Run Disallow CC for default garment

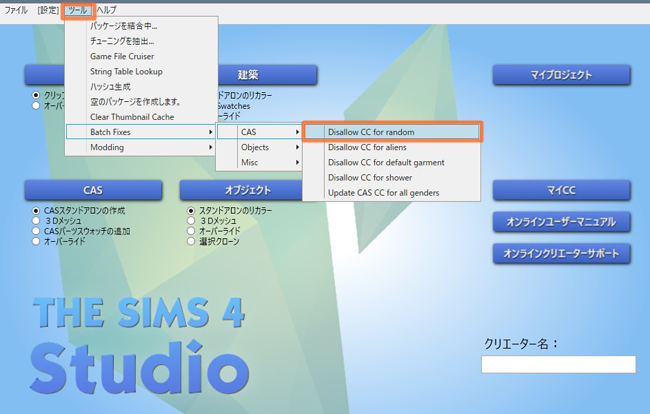pyautogui.click(x=392, y=162)
